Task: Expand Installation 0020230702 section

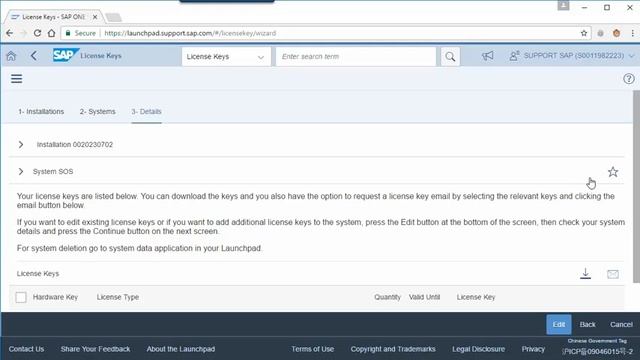Action: (21, 144)
